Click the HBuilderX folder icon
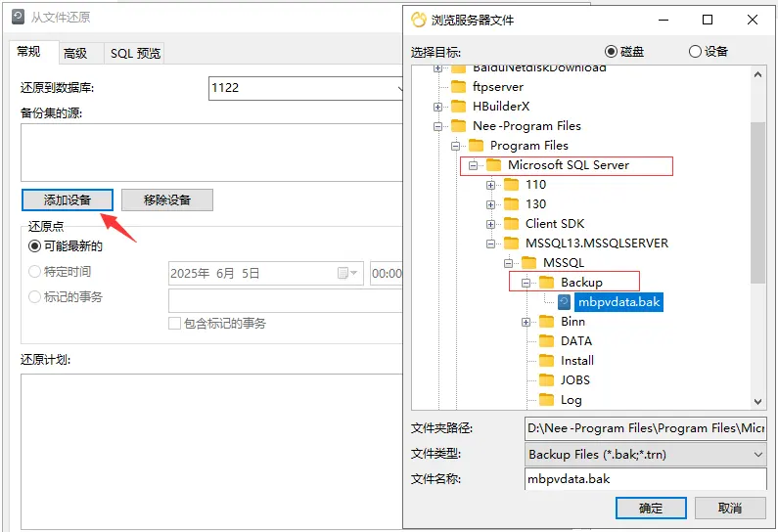Image resolution: width=778 pixels, height=532 pixels. [x=458, y=106]
